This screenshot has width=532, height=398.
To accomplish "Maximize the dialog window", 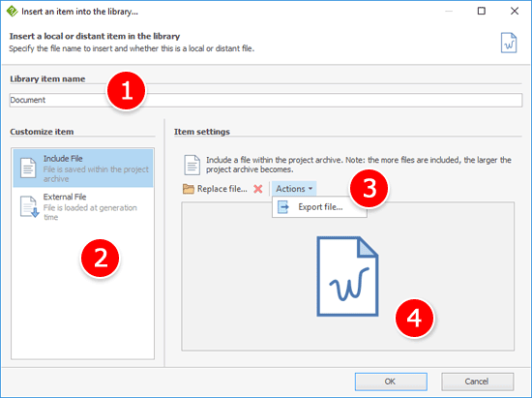I will coord(482,11).
